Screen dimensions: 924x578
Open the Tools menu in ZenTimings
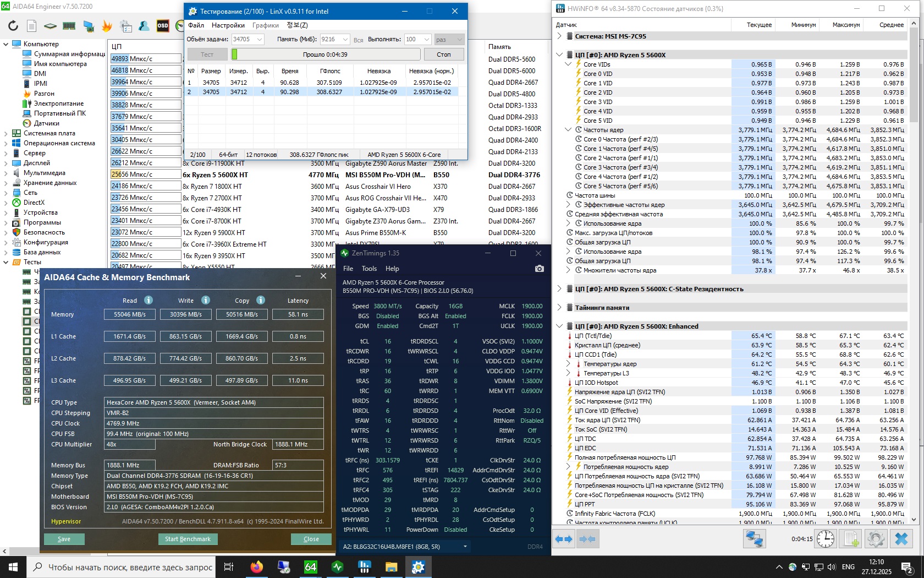coord(369,269)
